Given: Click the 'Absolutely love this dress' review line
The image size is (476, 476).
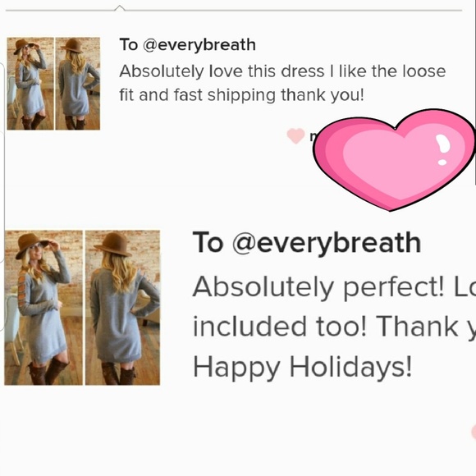Looking at the screenshot, I should click(x=282, y=71).
